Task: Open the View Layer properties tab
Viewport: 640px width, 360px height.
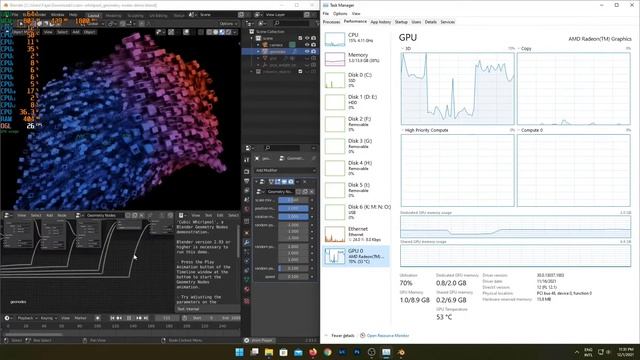Action: coord(247,191)
